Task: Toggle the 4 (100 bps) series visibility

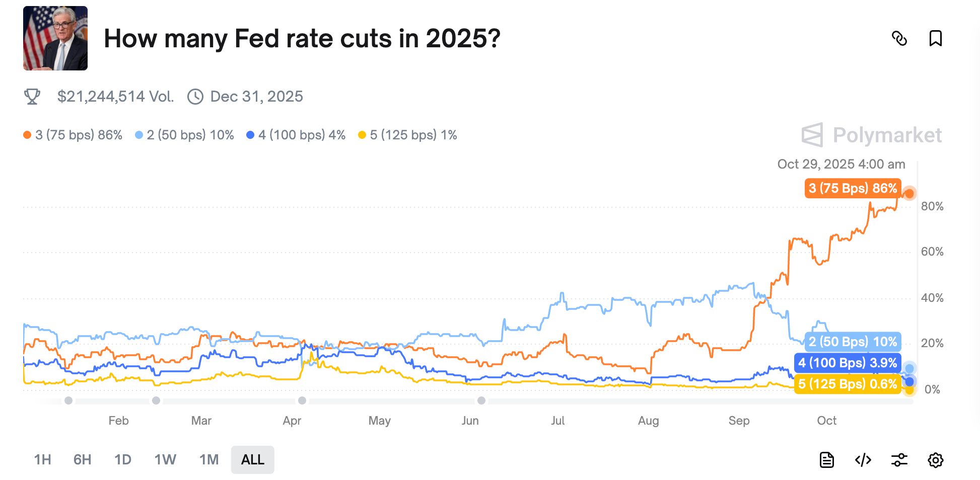Action: (x=296, y=135)
